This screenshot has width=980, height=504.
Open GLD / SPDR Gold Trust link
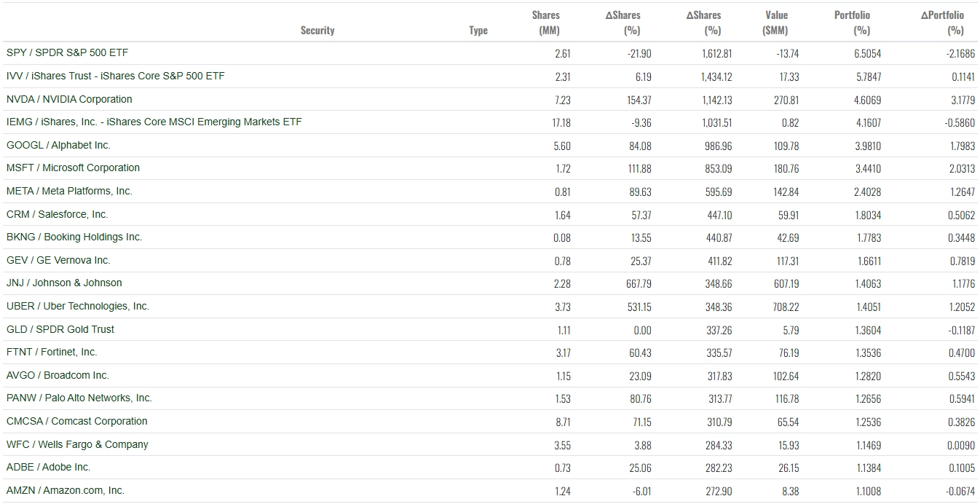tap(60, 329)
